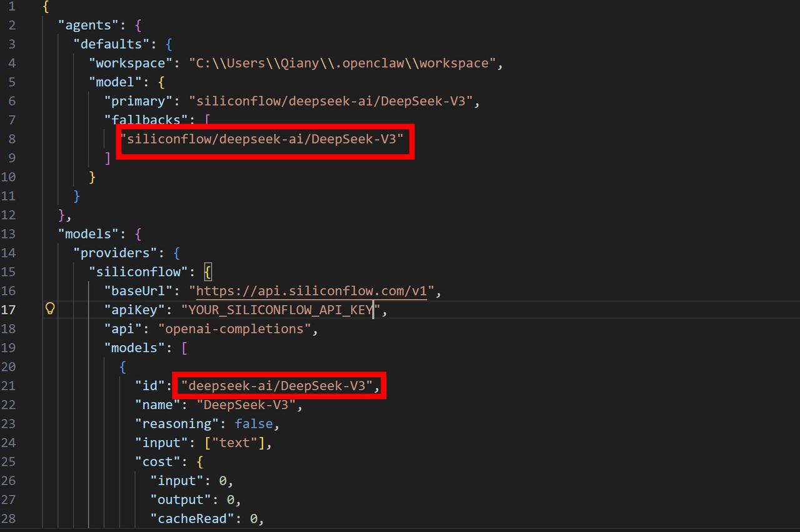The height and width of the screenshot is (532, 800).
Task: Open the https://api.siliconflow.com/v1 link
Action: pos(311,290)
